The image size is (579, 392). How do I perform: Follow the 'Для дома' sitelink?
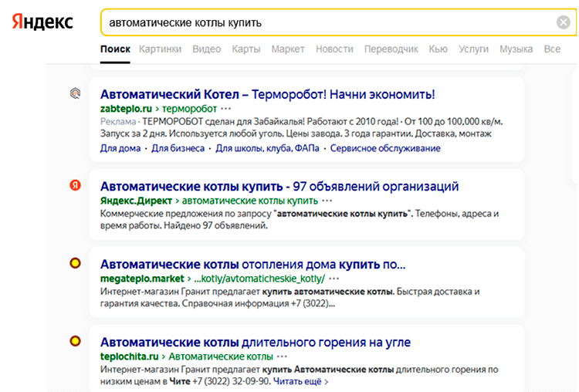tap(120, 148)
